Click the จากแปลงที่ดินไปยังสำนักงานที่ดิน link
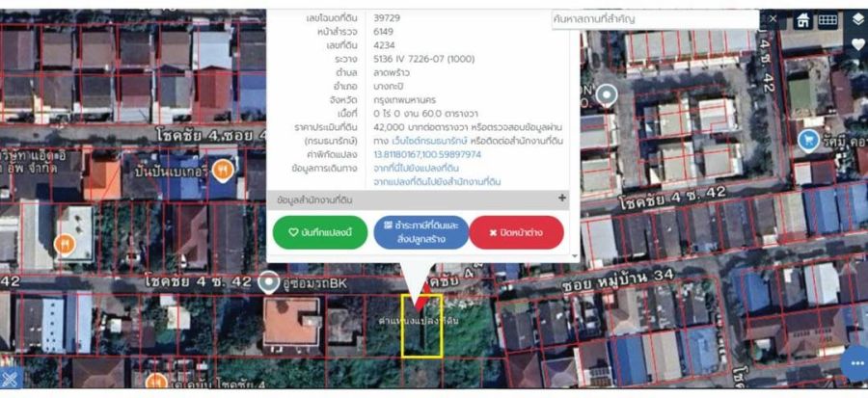The height and width of the screenshot is (398, 868). tap(437, 181)
